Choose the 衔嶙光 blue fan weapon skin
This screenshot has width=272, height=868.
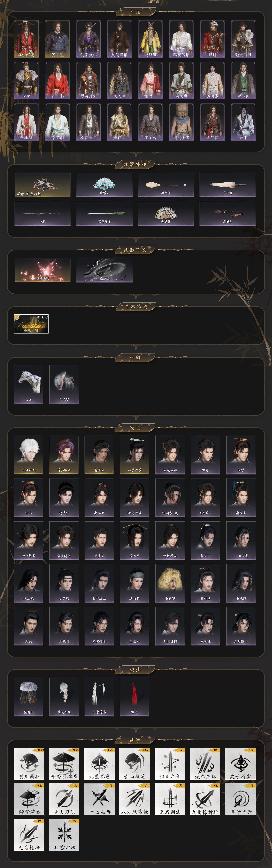[105, 185]
